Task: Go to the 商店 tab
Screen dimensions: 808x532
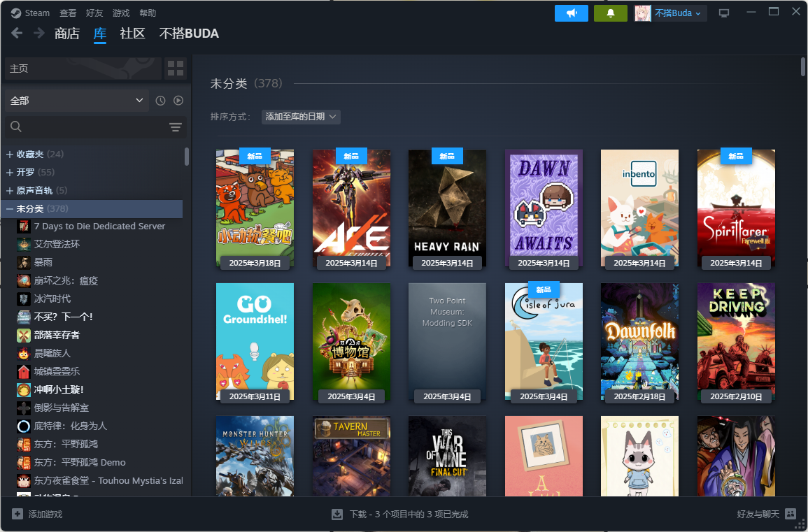Action: tap(67, 34)
